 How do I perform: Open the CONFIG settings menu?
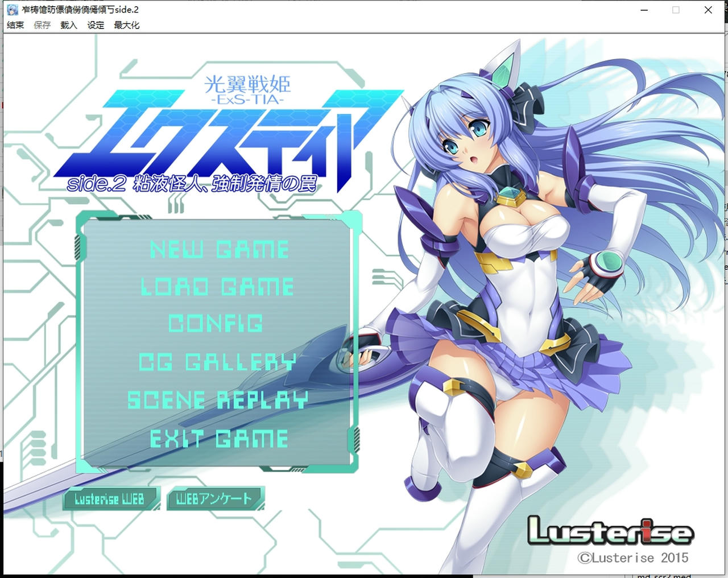point(217,324)
